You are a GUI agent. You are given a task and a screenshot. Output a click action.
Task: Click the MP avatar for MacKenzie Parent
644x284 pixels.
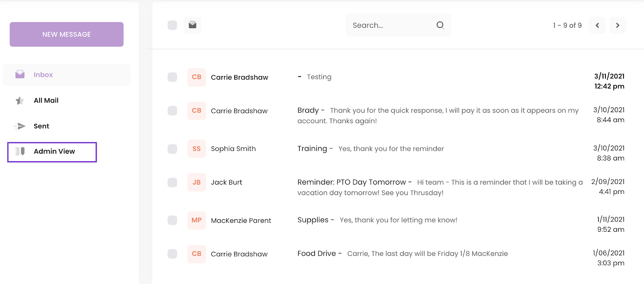pos(196,220)
